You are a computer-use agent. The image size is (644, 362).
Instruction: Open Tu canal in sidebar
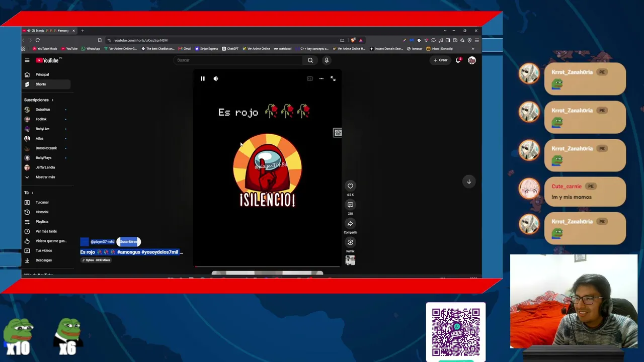46,202
